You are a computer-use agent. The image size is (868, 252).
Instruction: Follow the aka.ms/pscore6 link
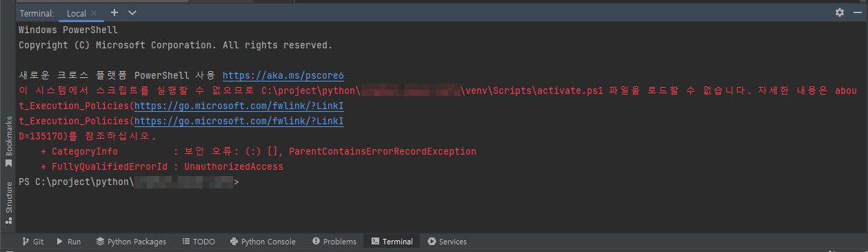283,75
